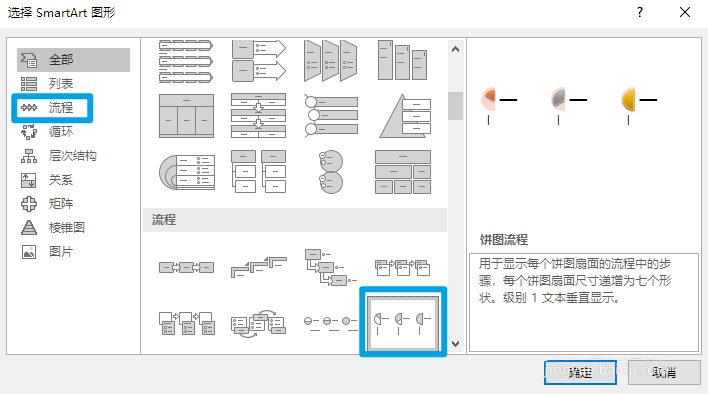Viewport: 708px width, 394px height.
Task: Click the 饼图流程 layout title text
Action: 503,240
